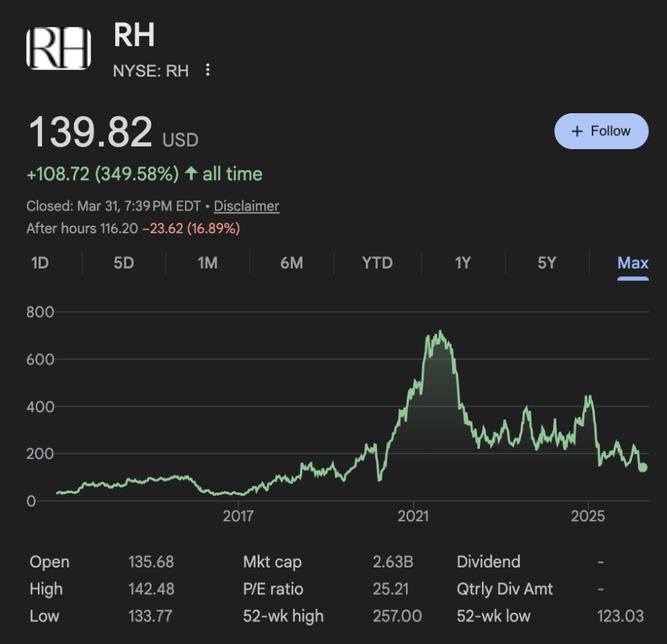
Task: Switch to the 1M chart range
Action: 208,263
